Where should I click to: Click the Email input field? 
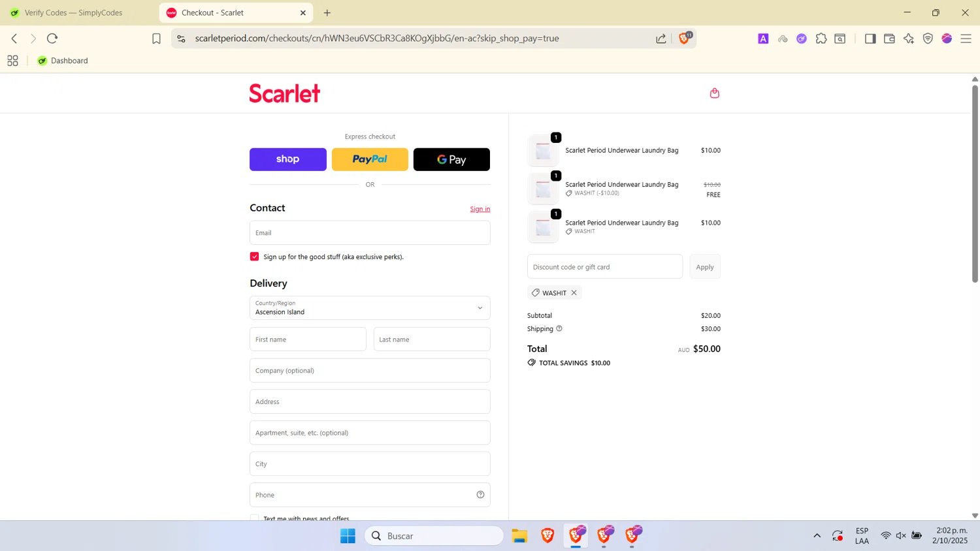pos(370,232)
